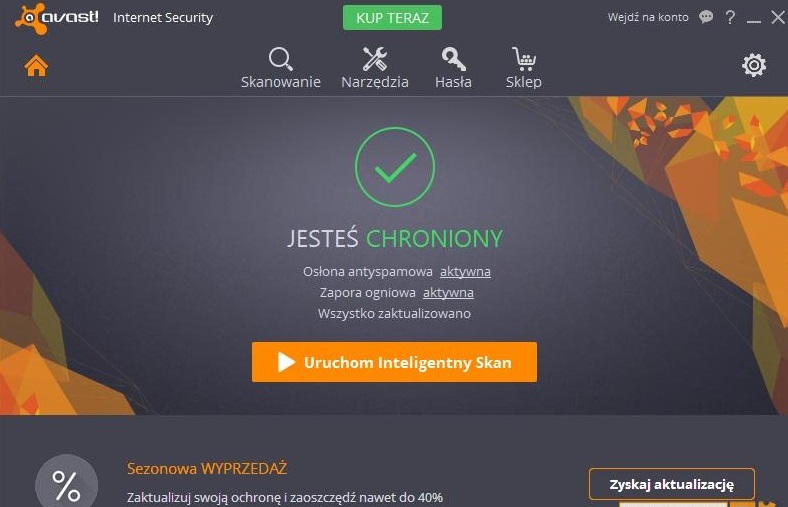Select the Skanowanie menu label

click(280, 81)
